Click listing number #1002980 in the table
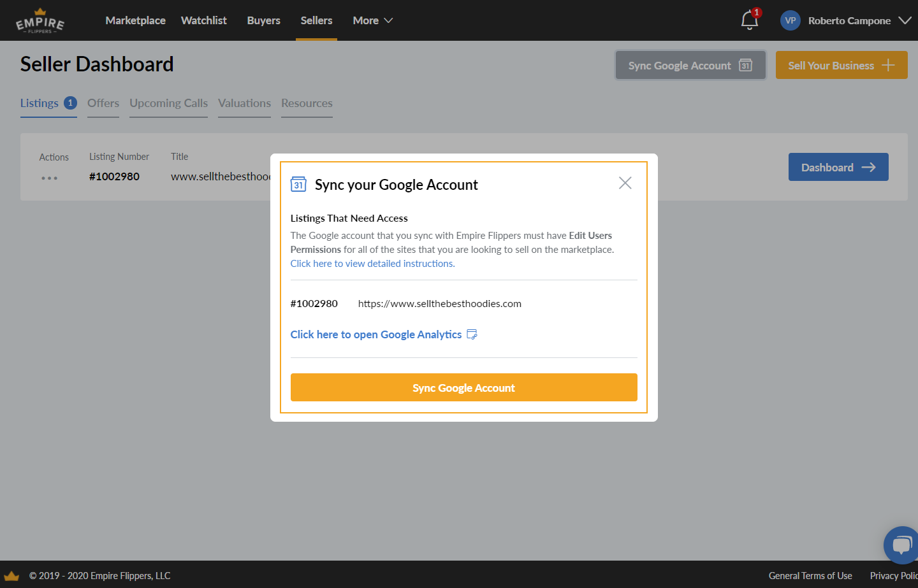The image size is (918, 588). pyautogui.click(x=114, y=176)
